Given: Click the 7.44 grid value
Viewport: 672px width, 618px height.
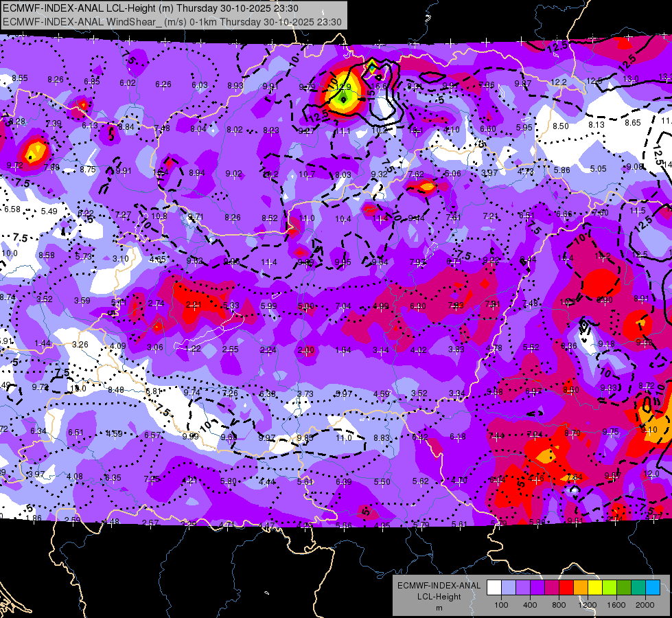Looking at the screenshot, I should click(x=496, y=436).
